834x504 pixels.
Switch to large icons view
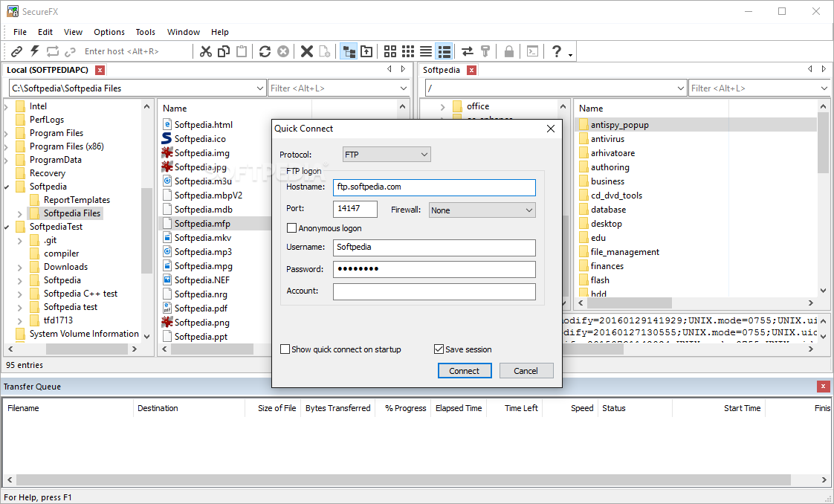tap(390, 51)
